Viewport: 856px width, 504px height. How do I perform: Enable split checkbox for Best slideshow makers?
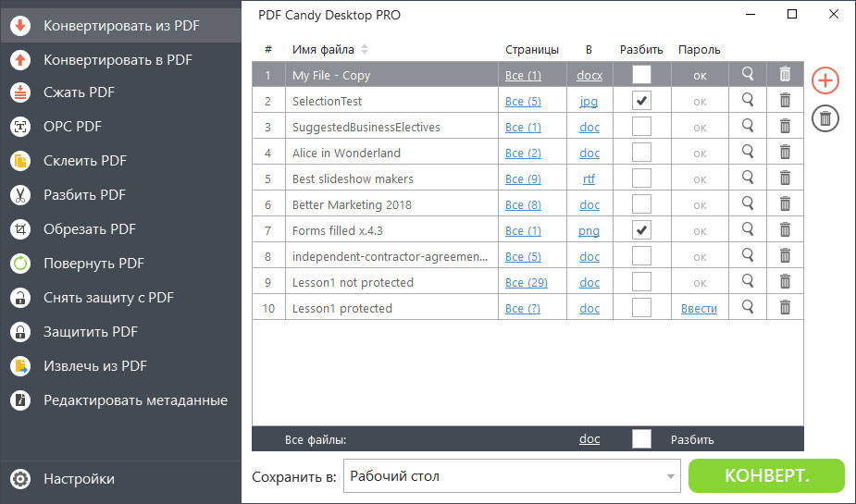pyautogui.click(x=641, y=178)
